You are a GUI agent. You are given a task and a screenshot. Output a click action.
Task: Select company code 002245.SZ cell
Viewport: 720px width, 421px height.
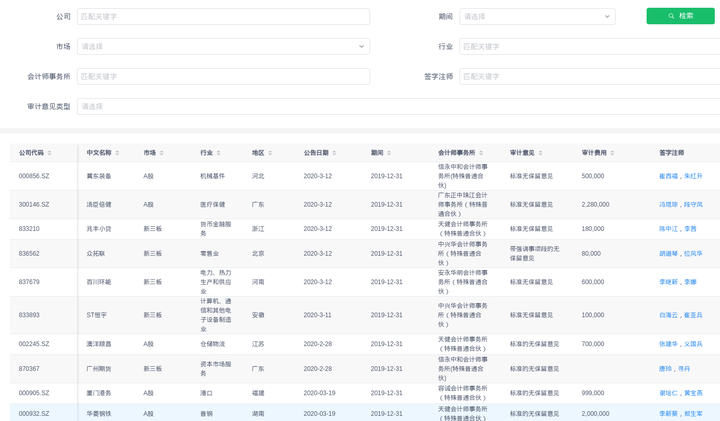pos(34,344)
